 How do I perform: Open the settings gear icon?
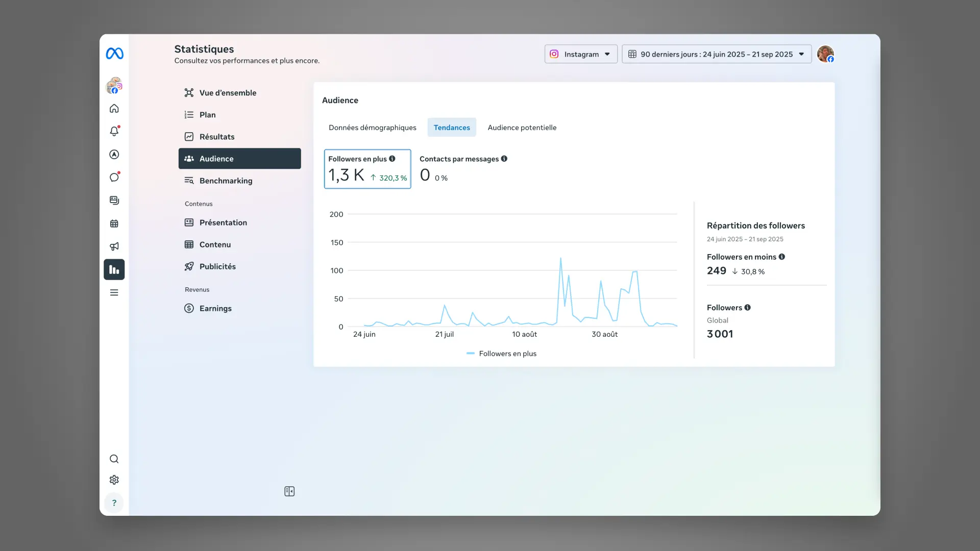click(x=114, y=480)
